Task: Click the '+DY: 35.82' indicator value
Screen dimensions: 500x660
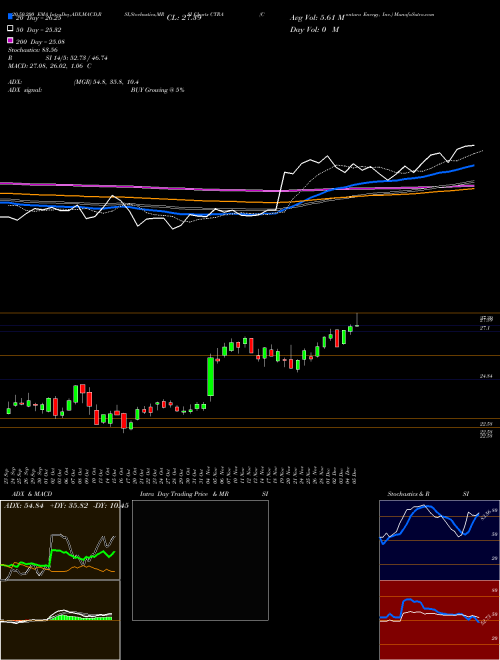Action: 67,506
